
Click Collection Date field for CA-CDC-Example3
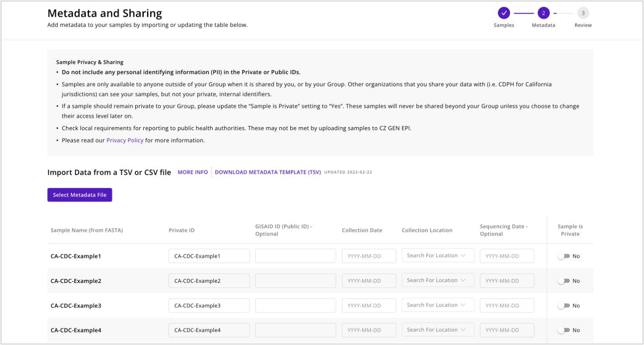tap(369, 305)
